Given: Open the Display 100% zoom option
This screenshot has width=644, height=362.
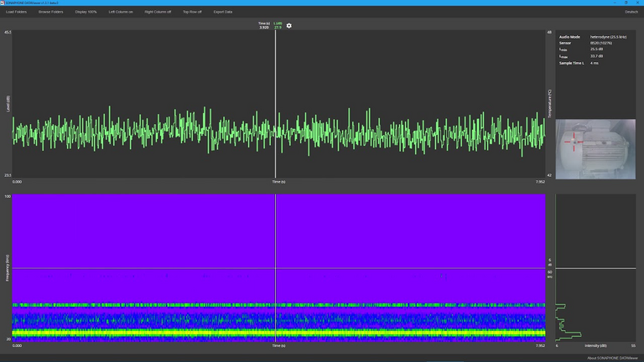Looking at the screenshot, I should click(x=86, y=12).
